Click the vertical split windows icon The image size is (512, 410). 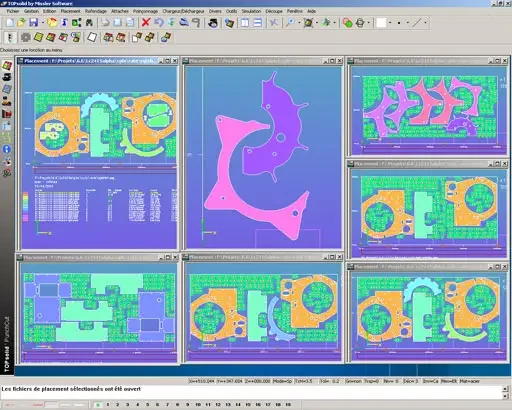click(x=245, y=23)
